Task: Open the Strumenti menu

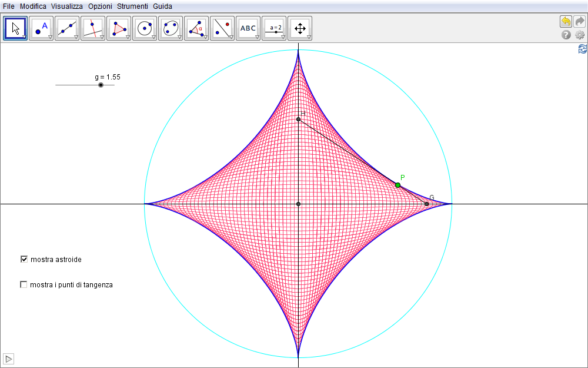Action: coord(132,6)
